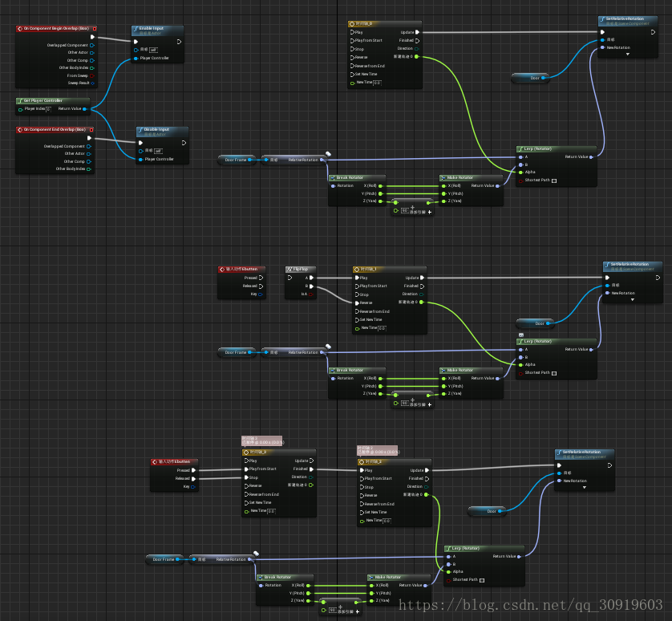This screenshot has height=621, width=672.
Task: Click the Finished pin on 时间轴_0
Action: pyautogui.click(x=418, y=40)
